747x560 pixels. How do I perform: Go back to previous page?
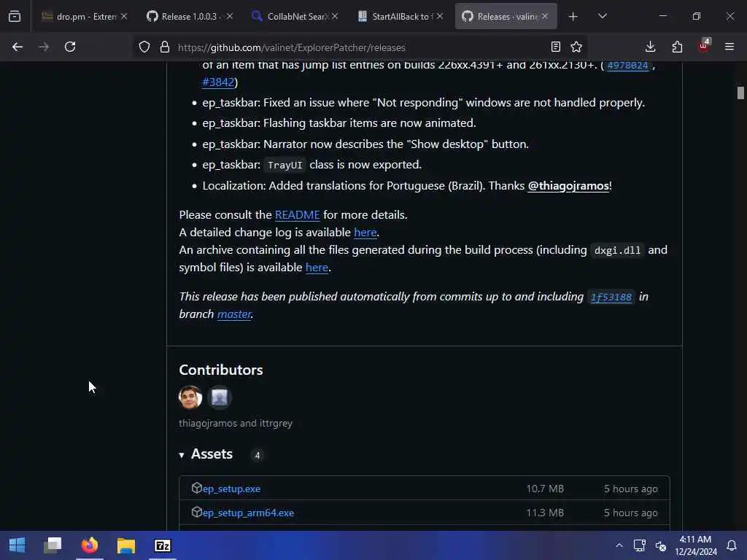point(18,47)
